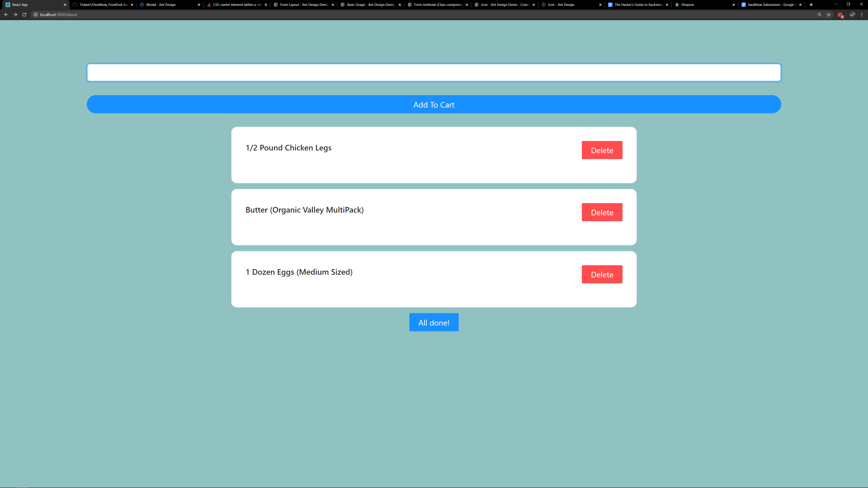Delete the 1/2 Pound Chicken Legs item

click(602, 150)
